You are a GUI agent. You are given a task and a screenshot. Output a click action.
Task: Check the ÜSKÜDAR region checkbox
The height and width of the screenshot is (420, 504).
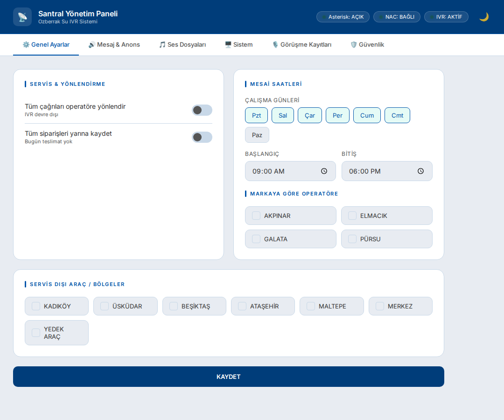tap(105, 306)
